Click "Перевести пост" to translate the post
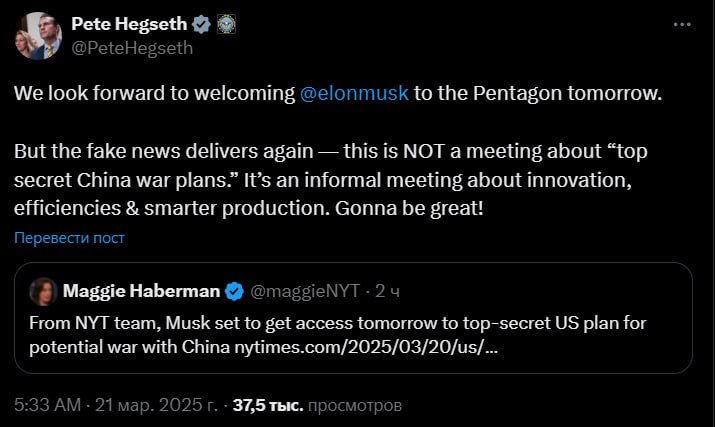The image size is (715, 427). (69, 238)
